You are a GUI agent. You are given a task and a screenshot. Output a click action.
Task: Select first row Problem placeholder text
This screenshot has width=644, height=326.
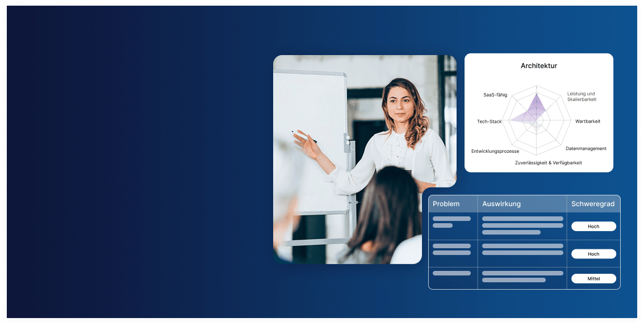(451, 221)
